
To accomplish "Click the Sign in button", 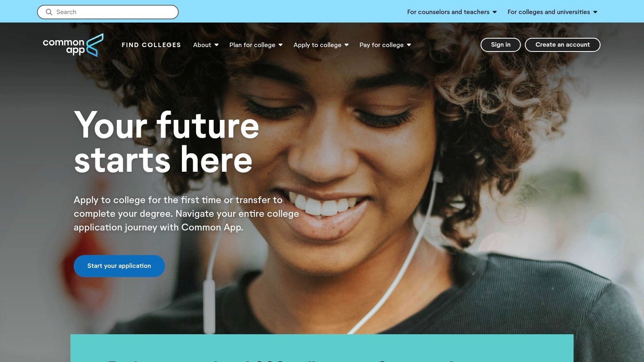I will [x=501, y=45].
